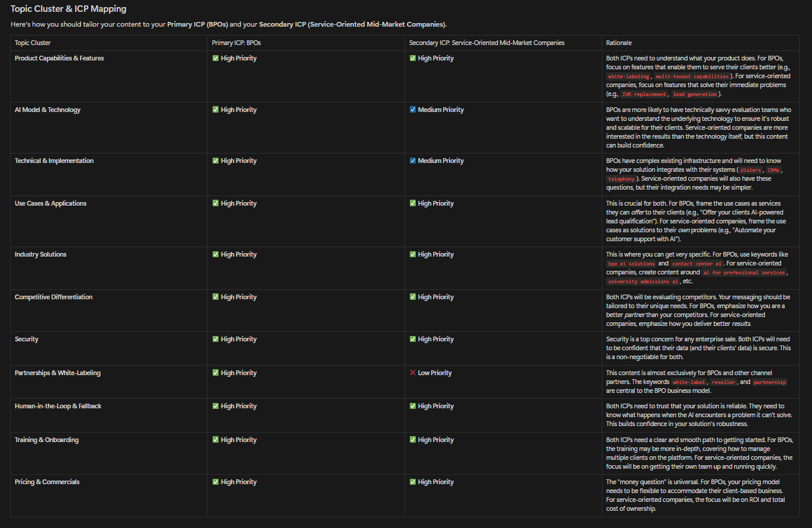Screen dimensions: 812x528
Task: Click the 'white-labeling' code tag
Action: pos(628,76)
